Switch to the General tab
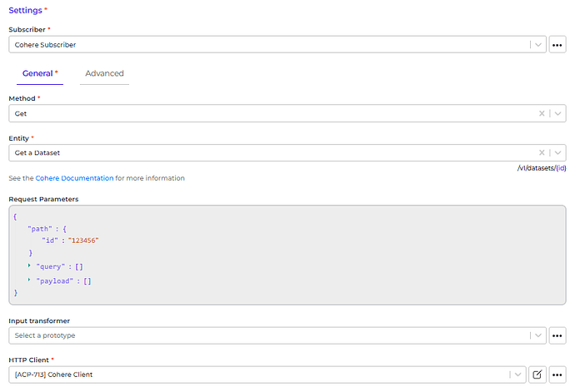This screenshot has width=575, height=392. (x=40, y=73)
